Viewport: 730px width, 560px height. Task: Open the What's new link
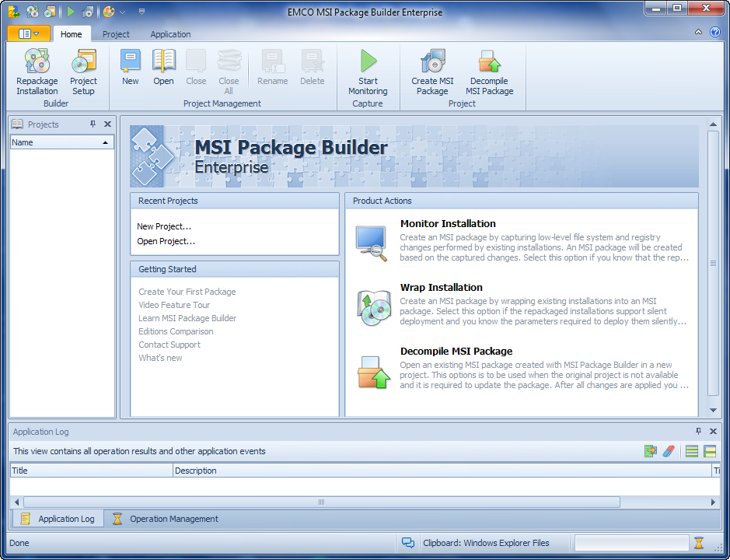pyautogui.click(x=160, y=358)
